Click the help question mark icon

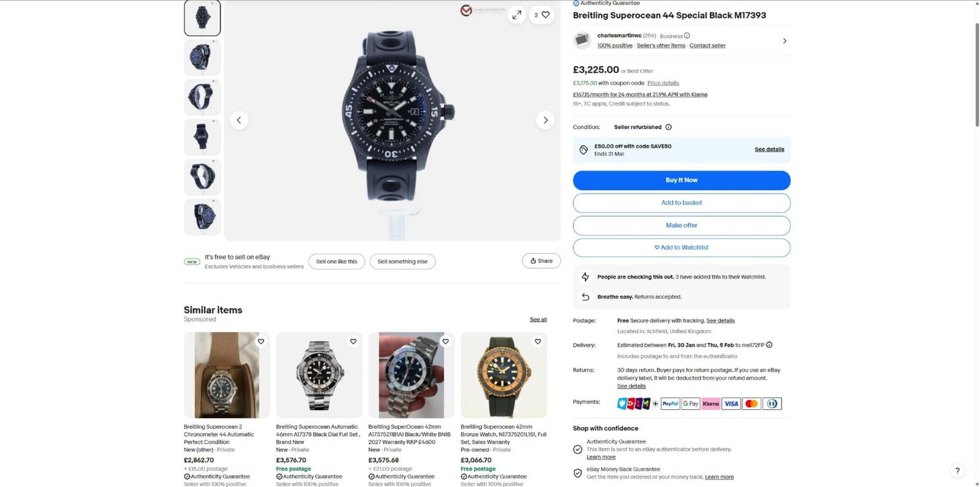coord(957,470)
